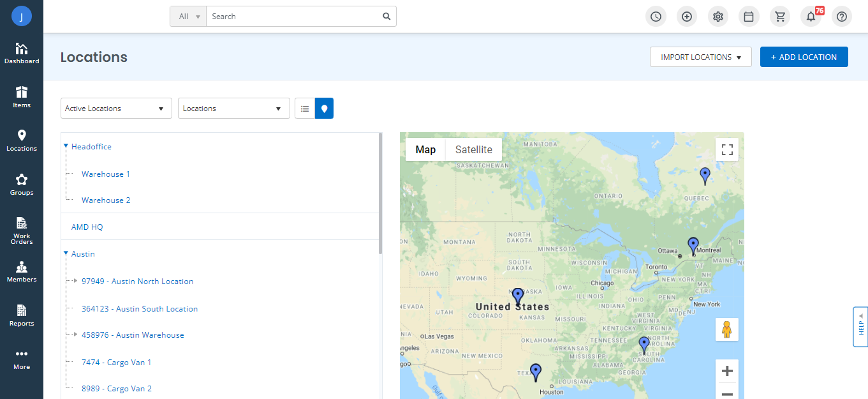Open the recent history clock icon
Viewport: 868px width, 399px height.
(x=656, y=17)
